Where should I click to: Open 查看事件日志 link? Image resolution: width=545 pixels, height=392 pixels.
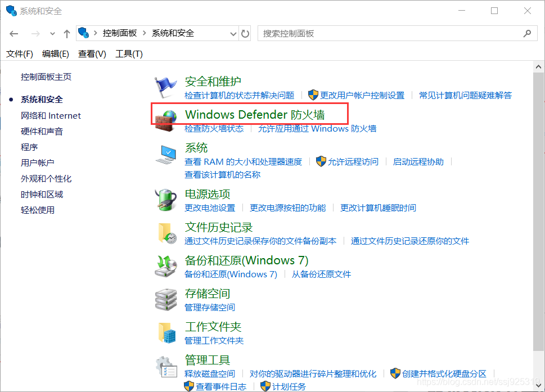[x=221, y=386]
